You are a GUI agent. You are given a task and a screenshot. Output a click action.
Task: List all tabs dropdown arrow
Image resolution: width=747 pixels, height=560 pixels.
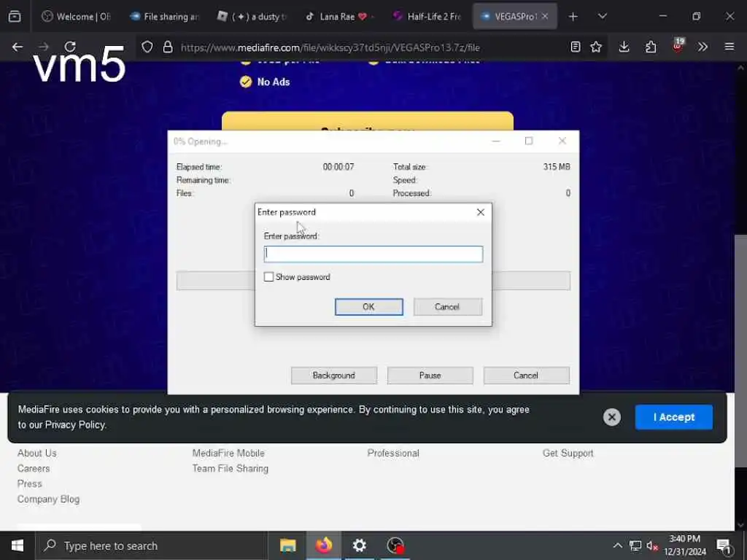tap(602, 17)
